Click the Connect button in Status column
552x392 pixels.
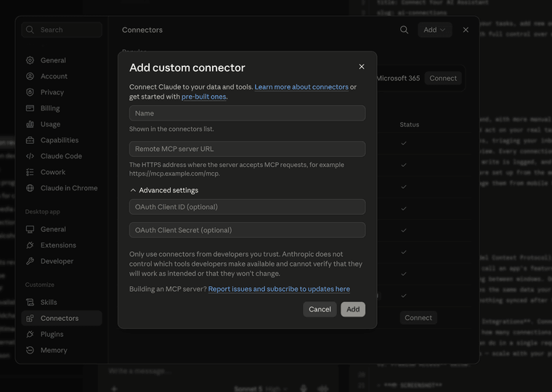(x=418, y=318)
